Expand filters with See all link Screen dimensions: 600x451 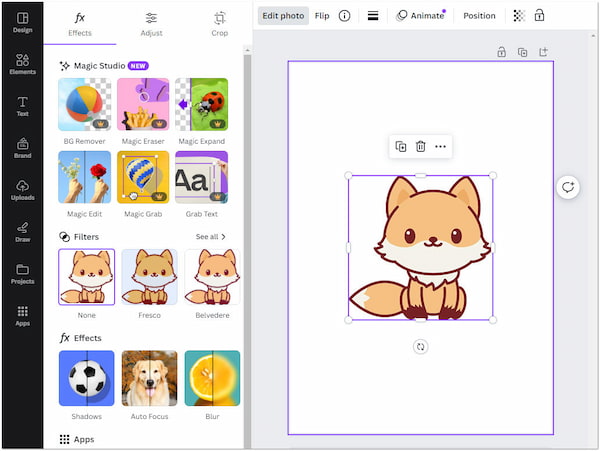click(x=210, y=237)
